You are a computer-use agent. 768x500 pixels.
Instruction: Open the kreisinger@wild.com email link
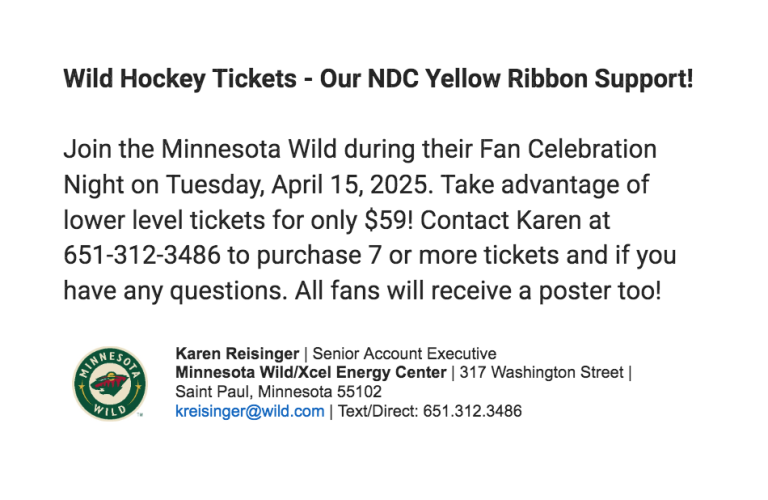point(250,411)
